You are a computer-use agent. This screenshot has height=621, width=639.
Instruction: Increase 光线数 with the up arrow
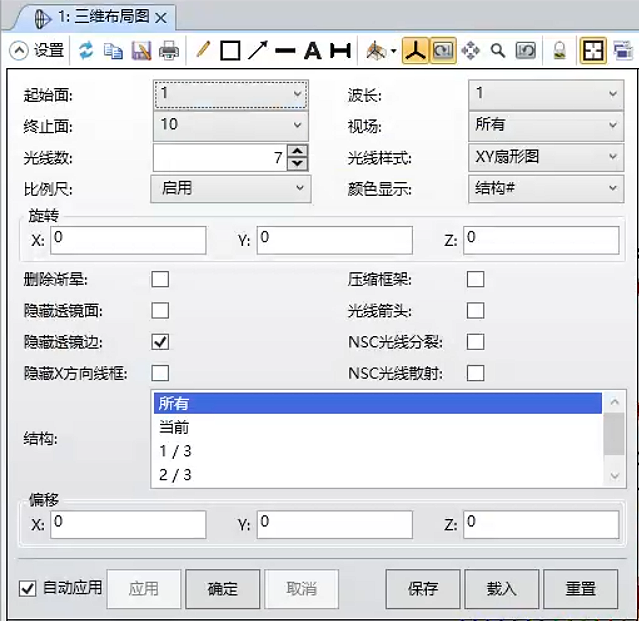coord(297,151)
